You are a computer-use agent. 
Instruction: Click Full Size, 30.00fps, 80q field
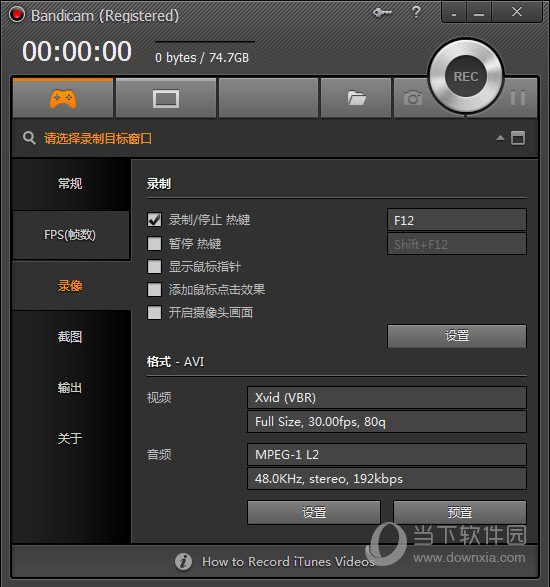tap(387, 422)
